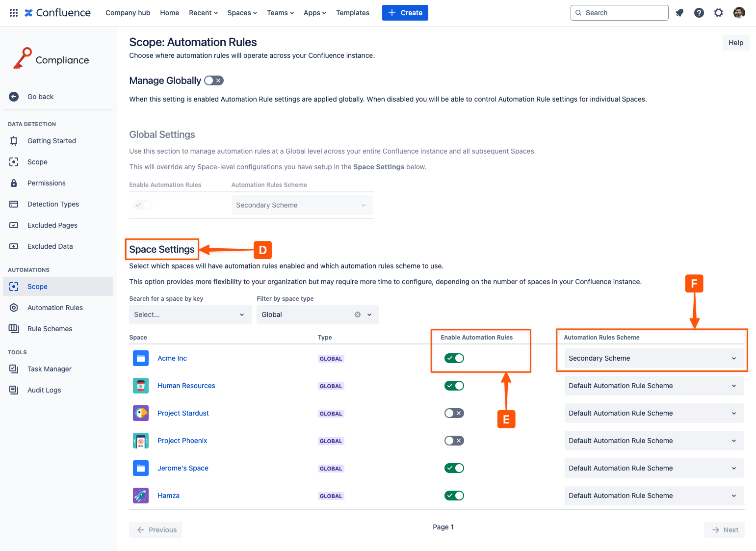Click the Project Stardust space icon
The image size is (756, 551).
click(141, 413)
